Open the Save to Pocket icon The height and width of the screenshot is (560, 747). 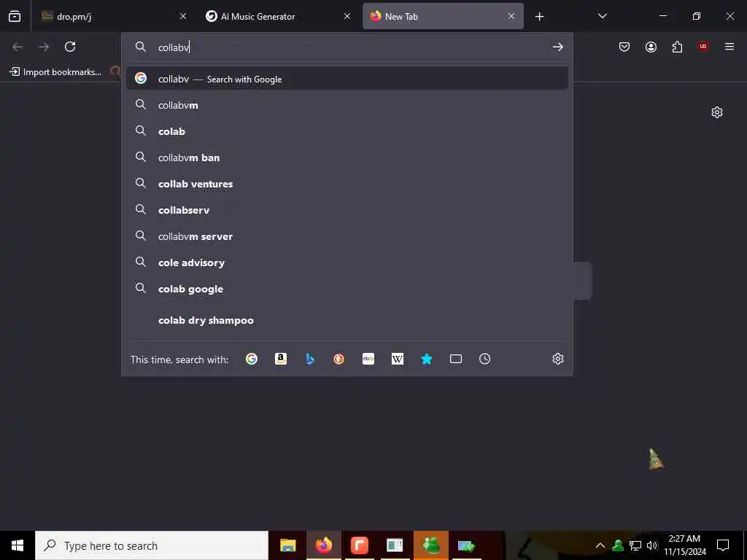pyautogui.click(x=624, y=47)
